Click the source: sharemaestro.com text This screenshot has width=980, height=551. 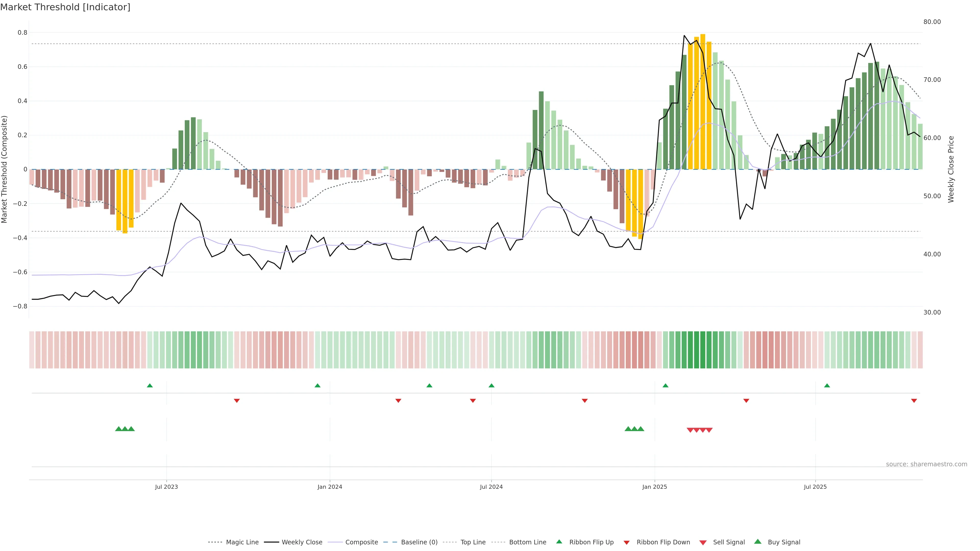[926, 464]
